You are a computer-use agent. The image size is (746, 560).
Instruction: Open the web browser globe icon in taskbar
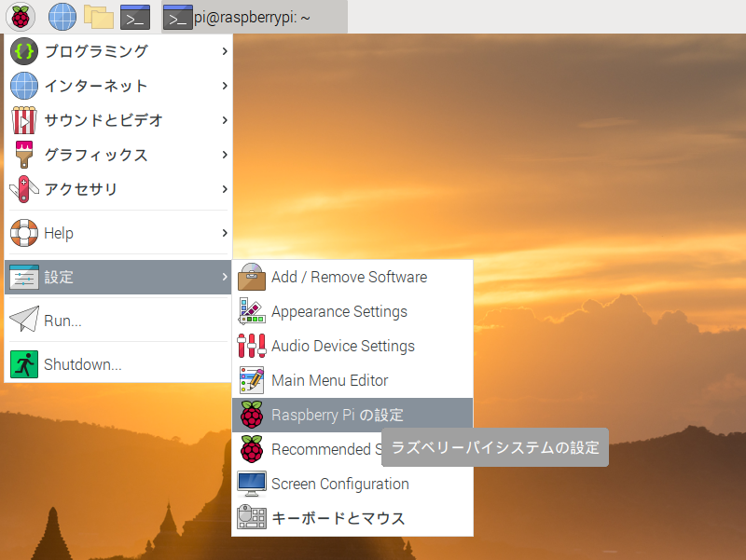point(62,17)
